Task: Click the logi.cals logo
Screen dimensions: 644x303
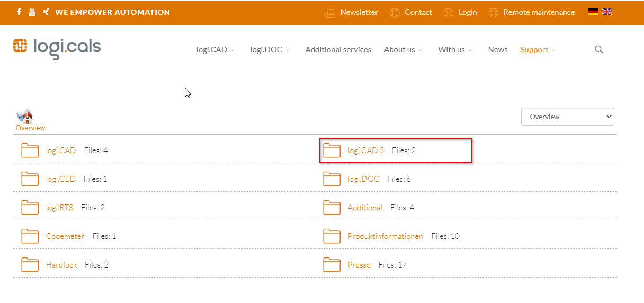Action: [x=57, y=48]
